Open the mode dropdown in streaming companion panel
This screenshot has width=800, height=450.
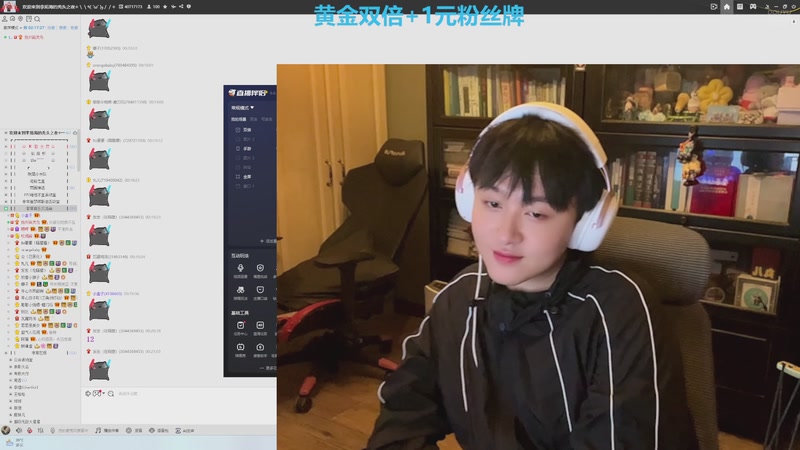point(242,108)
